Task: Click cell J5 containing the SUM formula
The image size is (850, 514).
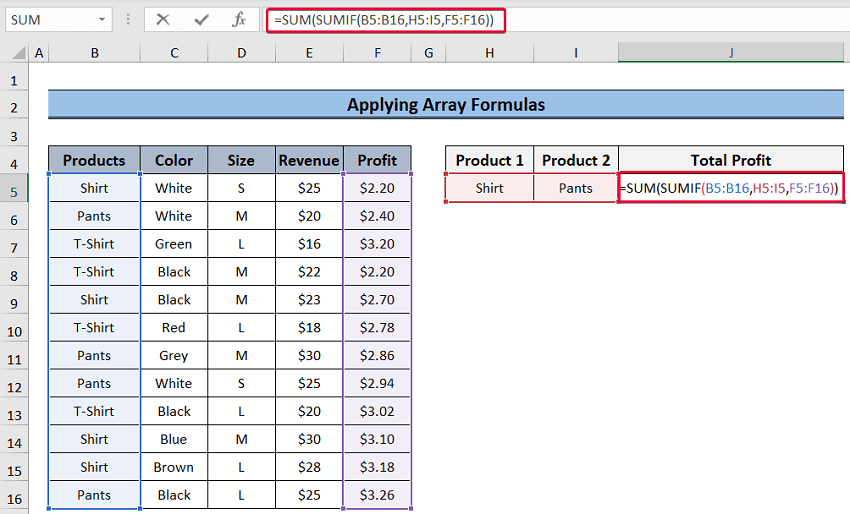Action: coord(731,188)
